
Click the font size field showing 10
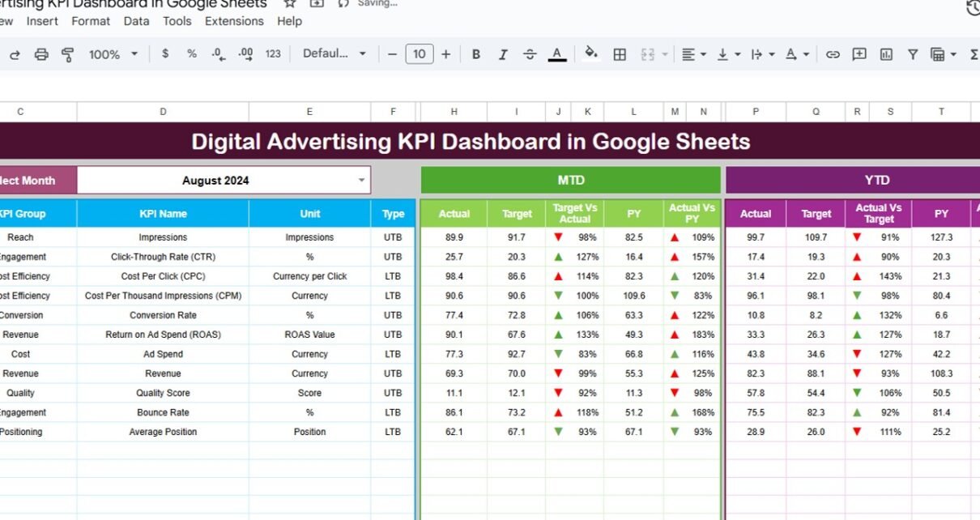(x=419, y=54)
